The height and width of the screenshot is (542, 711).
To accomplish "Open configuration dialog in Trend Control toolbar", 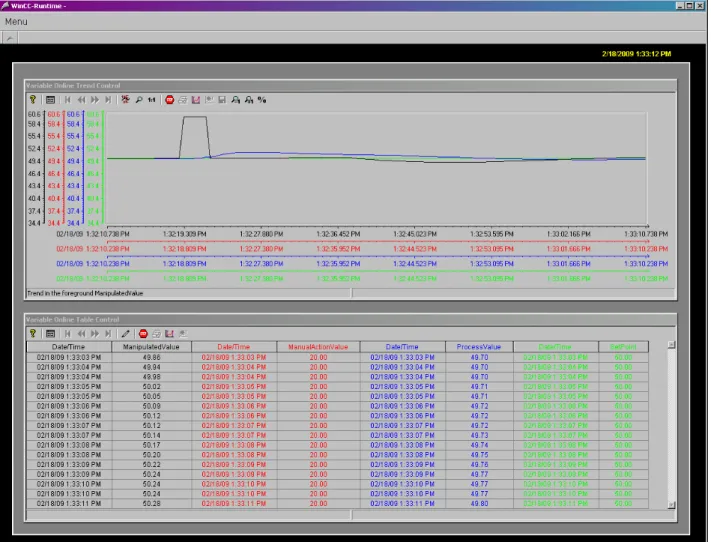I will click(50, 100).
